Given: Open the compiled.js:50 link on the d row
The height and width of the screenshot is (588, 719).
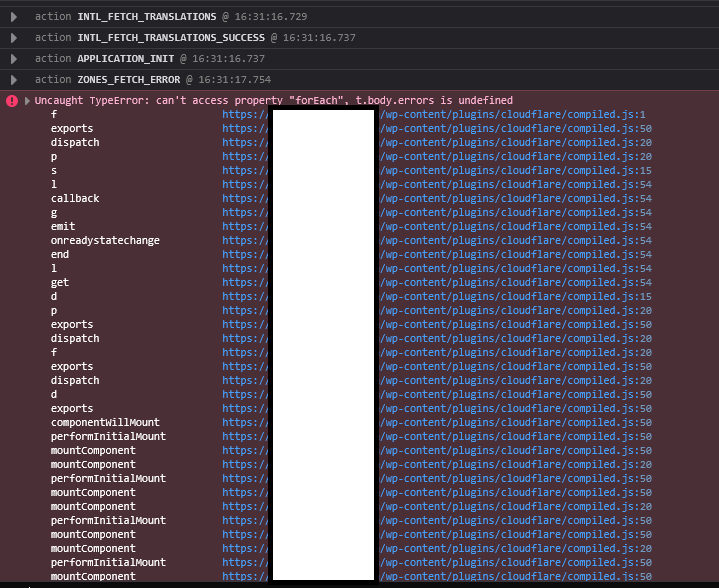Looking at the screenshot, I should (x=437, y=394).
